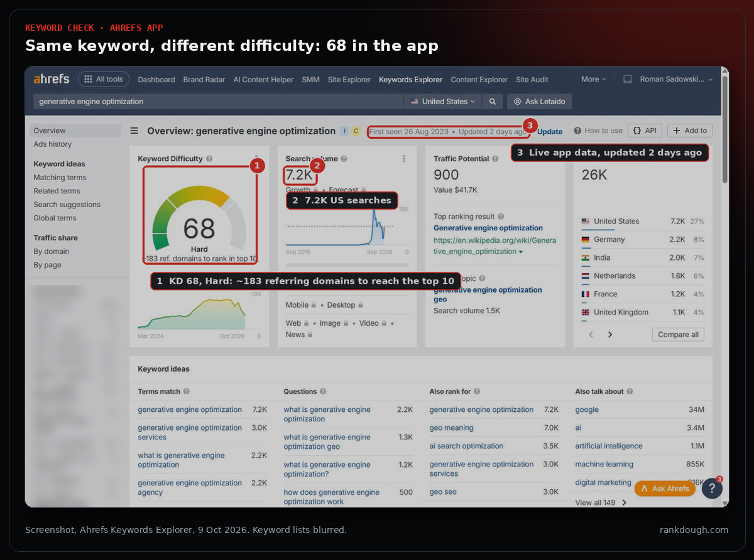Click the Germany volume row
Viewport: 754px width, 560px height.
643,239
